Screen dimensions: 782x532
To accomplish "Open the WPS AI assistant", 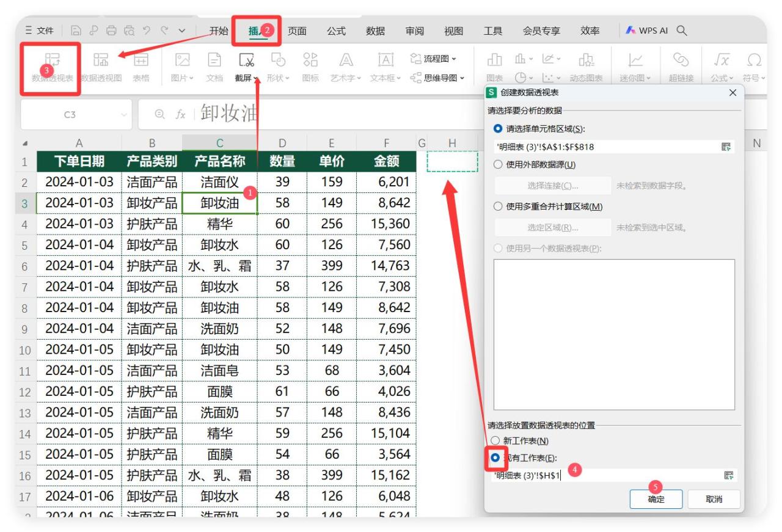I will pos(648,31).
